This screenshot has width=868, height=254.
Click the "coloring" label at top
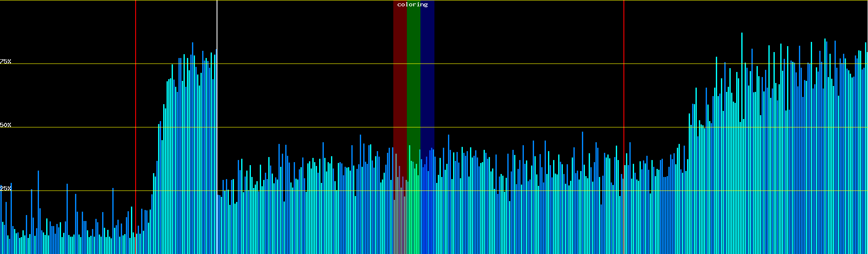point(412,5)
